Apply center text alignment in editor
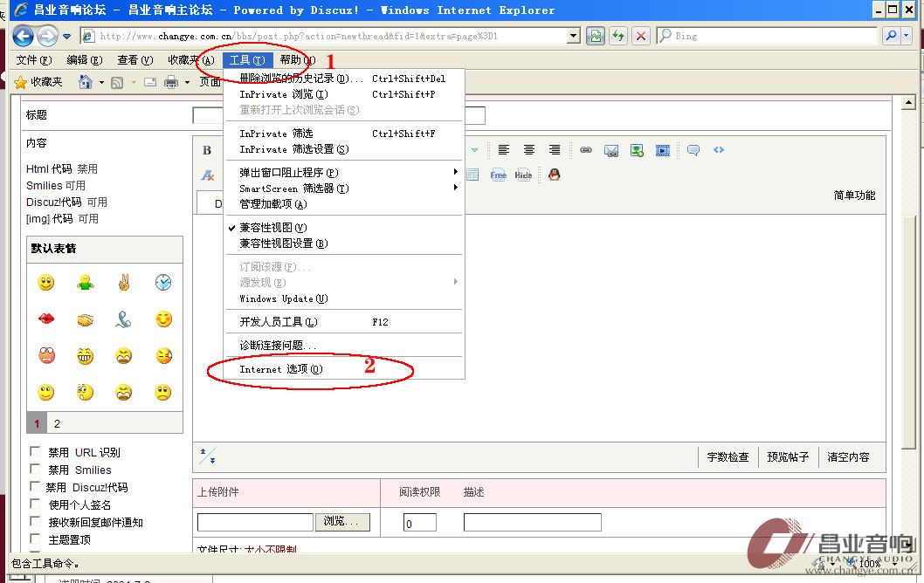 529,150
